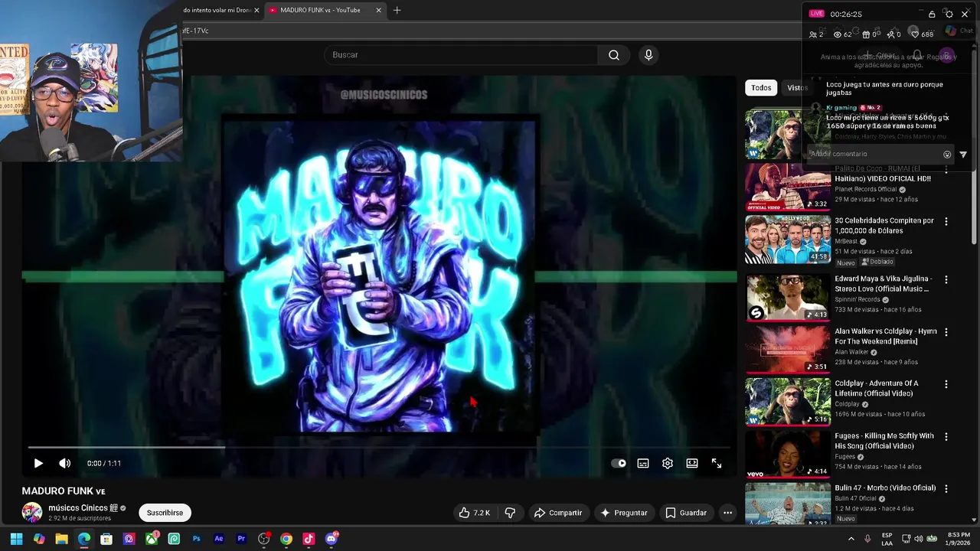Open músicos Cínicos channel avatar

tap(32, 513)
